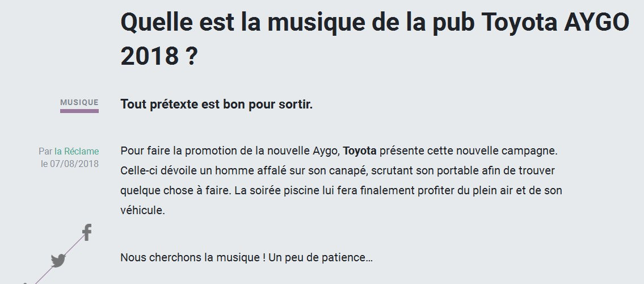Click the sentence starting "Celle-ci dévoile un homme"
The image size is (644, 284).
(227, 170)
